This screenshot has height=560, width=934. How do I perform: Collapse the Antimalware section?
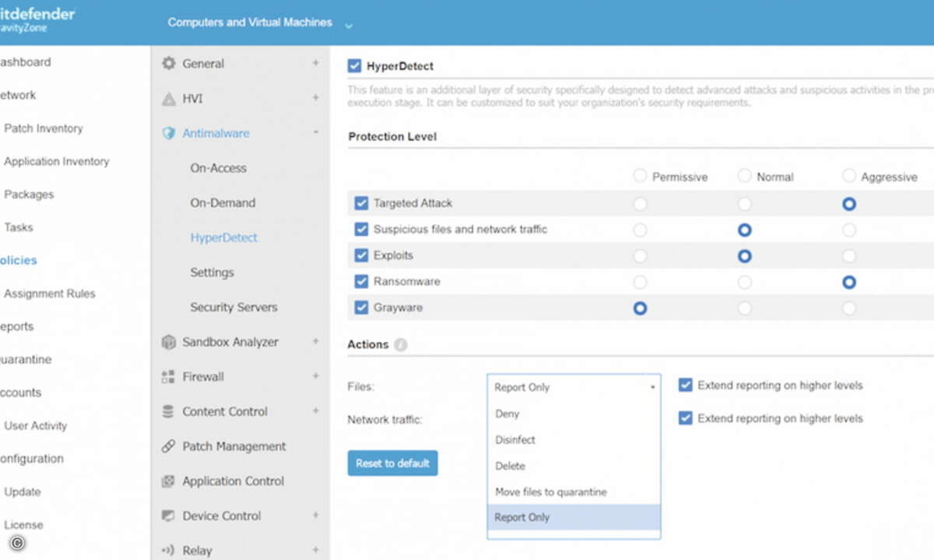click(315, 132)
